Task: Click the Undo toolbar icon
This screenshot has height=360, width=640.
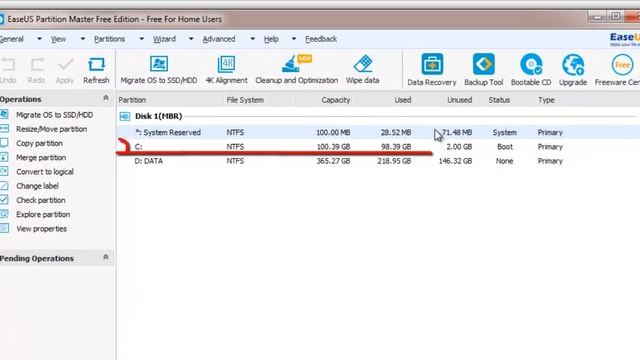Action: tap(8, 64)
